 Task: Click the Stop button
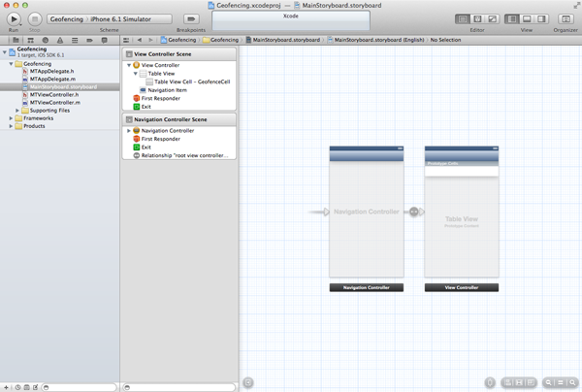coord(35,19)
